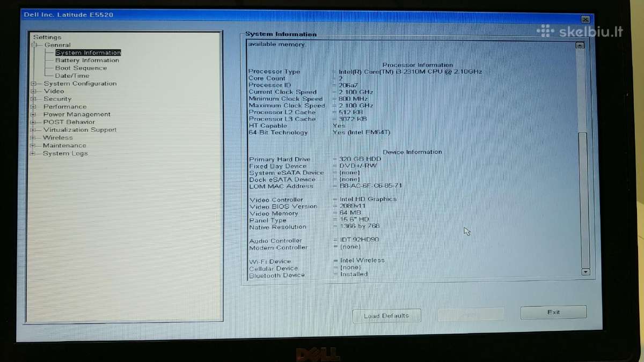Select the Performance category
The image size is (644, 362).
(x=65, y=107)
